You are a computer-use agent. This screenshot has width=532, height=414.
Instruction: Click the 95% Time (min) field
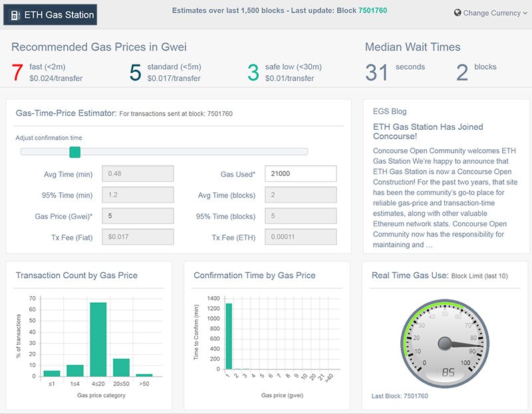138,194
